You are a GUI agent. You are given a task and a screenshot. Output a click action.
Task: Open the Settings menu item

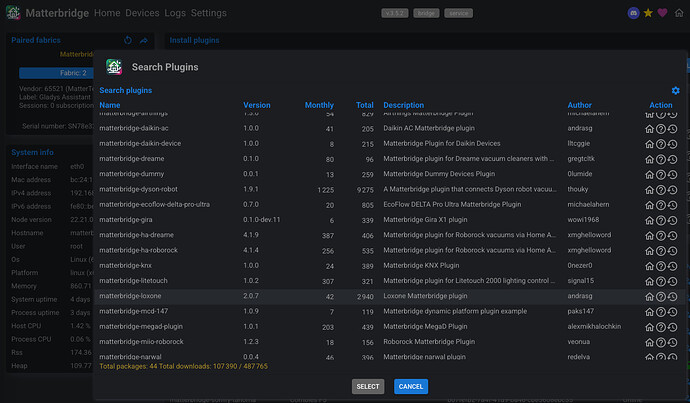coord(209,13)
